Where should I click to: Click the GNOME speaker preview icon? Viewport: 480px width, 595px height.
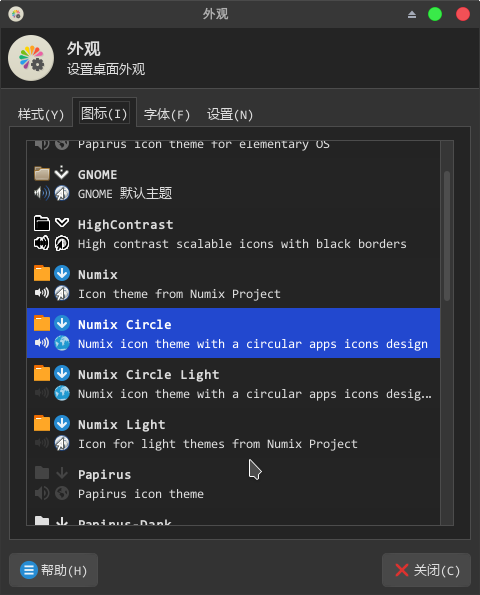[42, 193]
